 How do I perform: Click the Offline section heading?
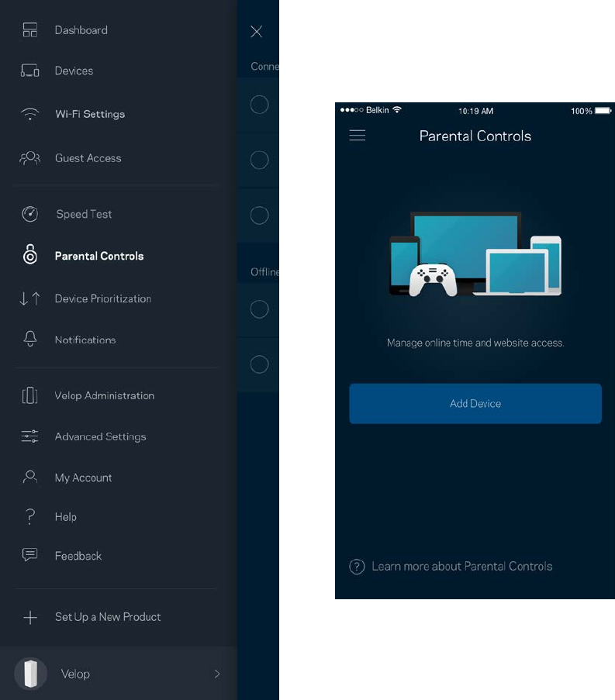(x=265, y=272)
